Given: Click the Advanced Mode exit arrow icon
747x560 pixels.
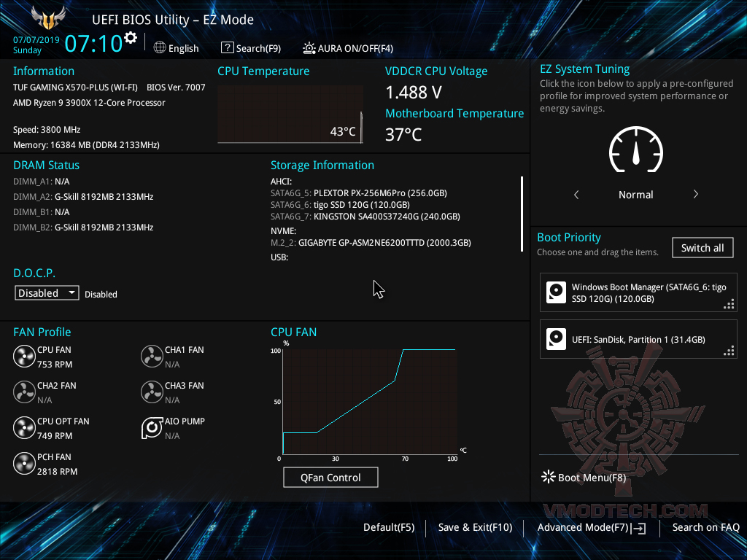Looking at the screenshot, I should coord(638,528).
